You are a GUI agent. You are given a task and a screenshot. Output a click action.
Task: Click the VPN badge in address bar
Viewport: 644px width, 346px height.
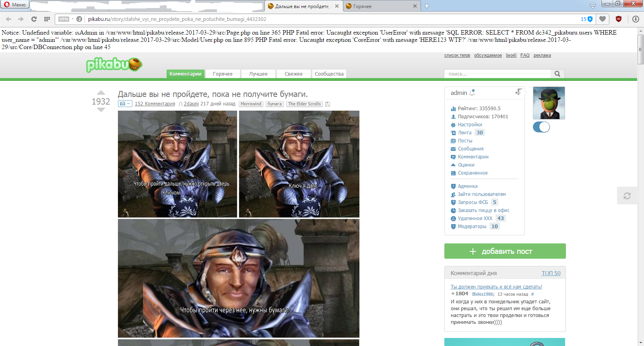[x=64, y=19]
